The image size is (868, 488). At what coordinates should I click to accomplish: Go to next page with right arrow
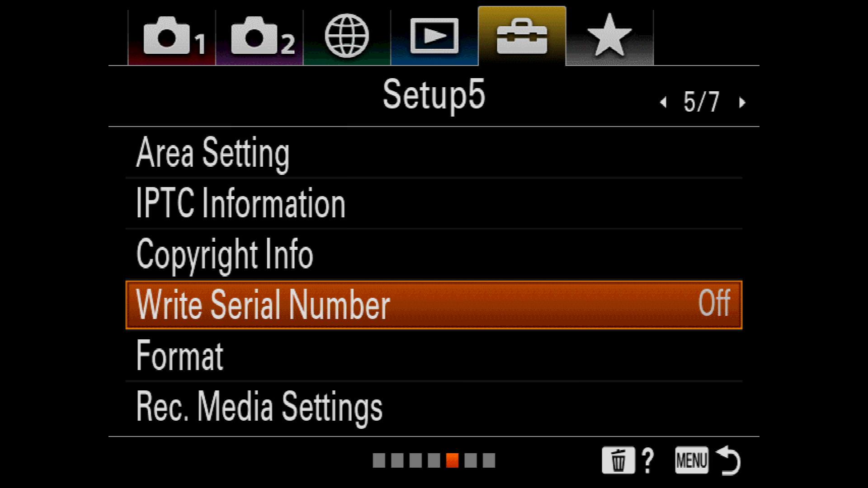(x=742, y=103)
